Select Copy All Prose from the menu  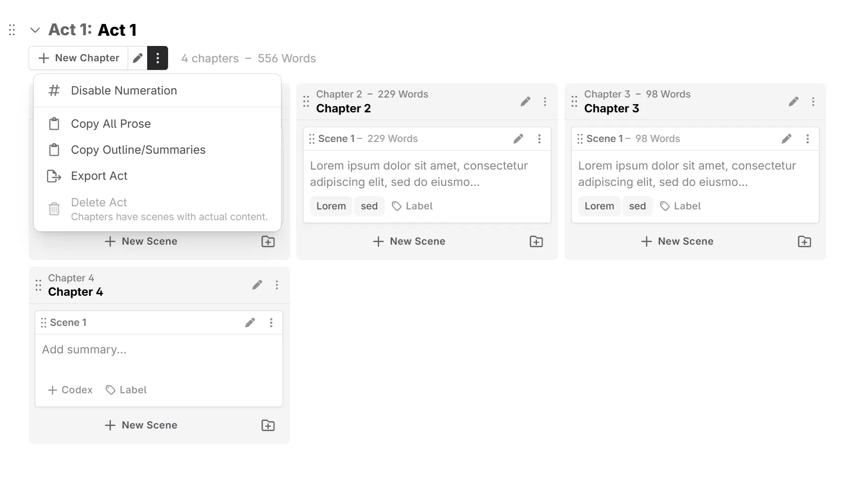pyautogui.click(x=111, y=124)
